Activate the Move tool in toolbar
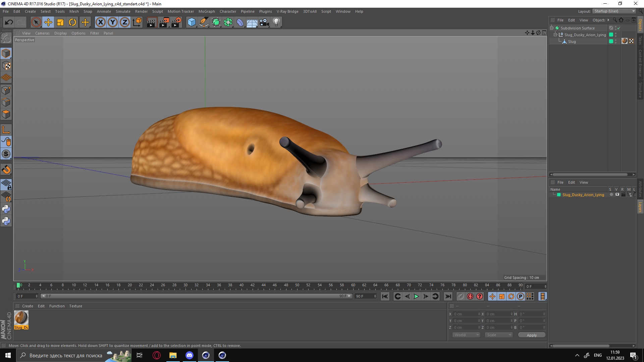 [48, 22]
